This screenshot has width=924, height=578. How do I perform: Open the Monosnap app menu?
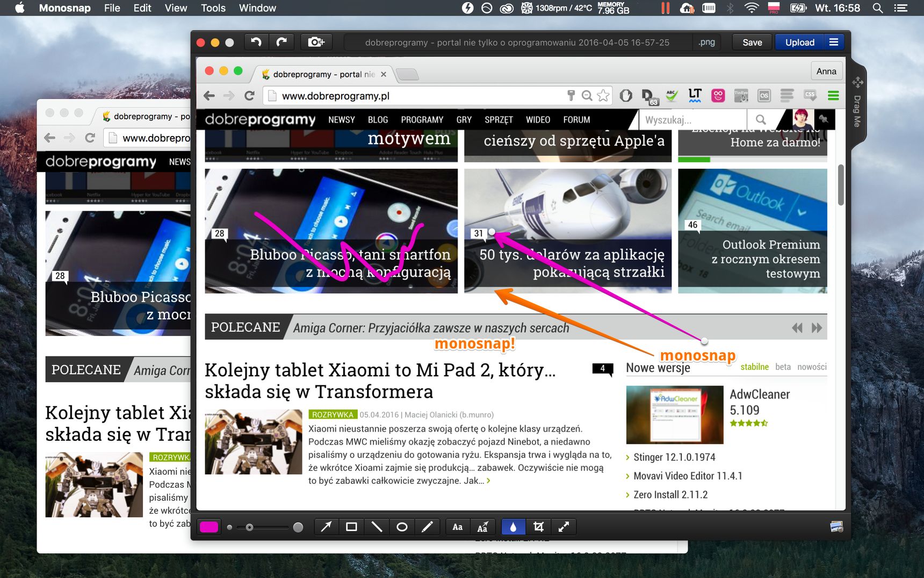[x=64, y=8]
